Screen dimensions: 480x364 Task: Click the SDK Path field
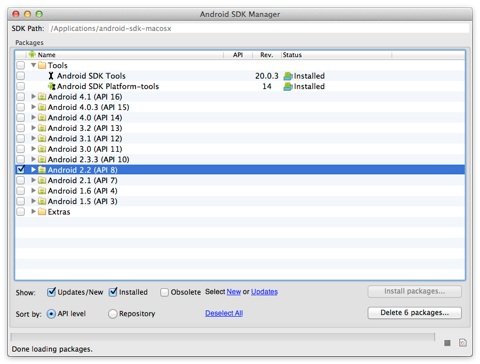click(259, 28)
